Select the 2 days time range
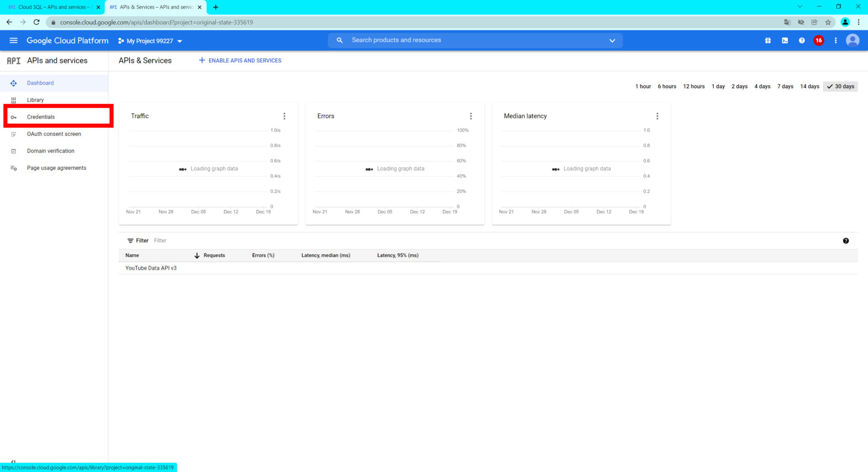The image size is (868, 472). click(739, 86)
